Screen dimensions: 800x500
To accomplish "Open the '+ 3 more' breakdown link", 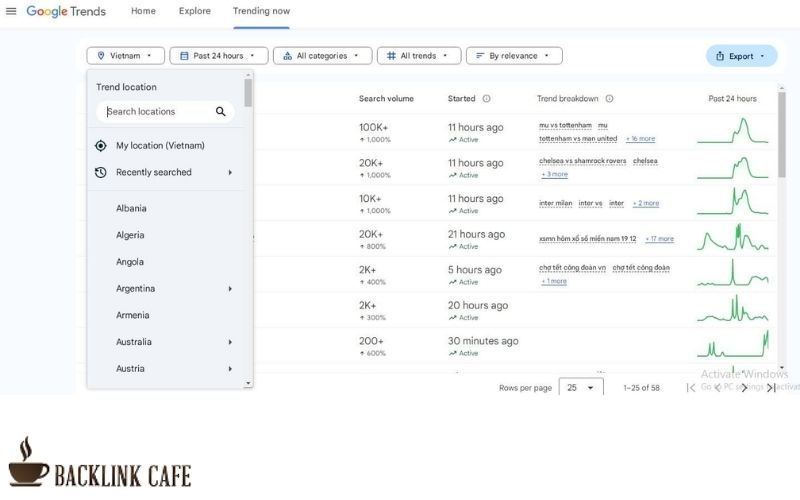I will [555, 174].
